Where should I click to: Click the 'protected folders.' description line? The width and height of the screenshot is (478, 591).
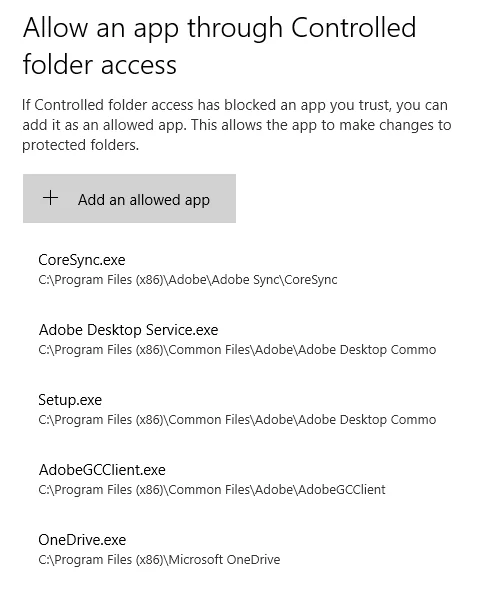pos(80,145)
